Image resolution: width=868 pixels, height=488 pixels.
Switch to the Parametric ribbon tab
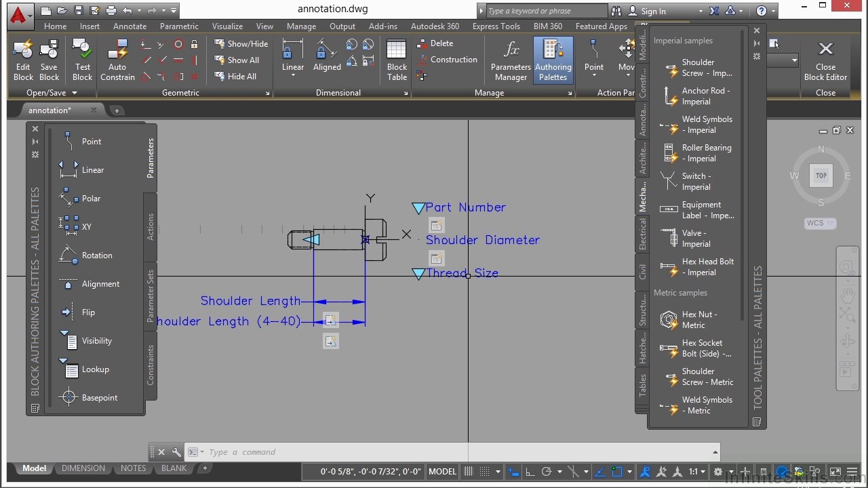[x=179, y=26]
